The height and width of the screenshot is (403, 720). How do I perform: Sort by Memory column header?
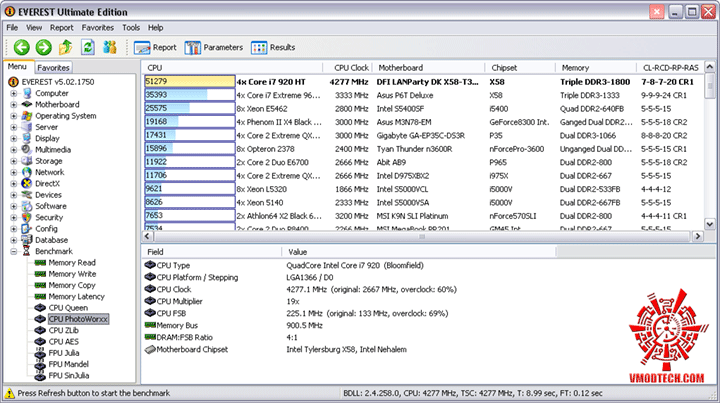pyautogui.click(x=596, y=67)
